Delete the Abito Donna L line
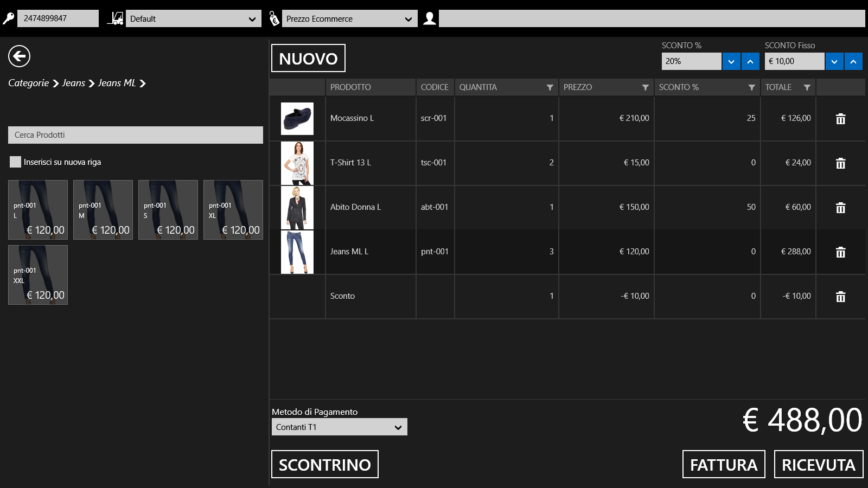868x488 pixels. tap(840, 208)
